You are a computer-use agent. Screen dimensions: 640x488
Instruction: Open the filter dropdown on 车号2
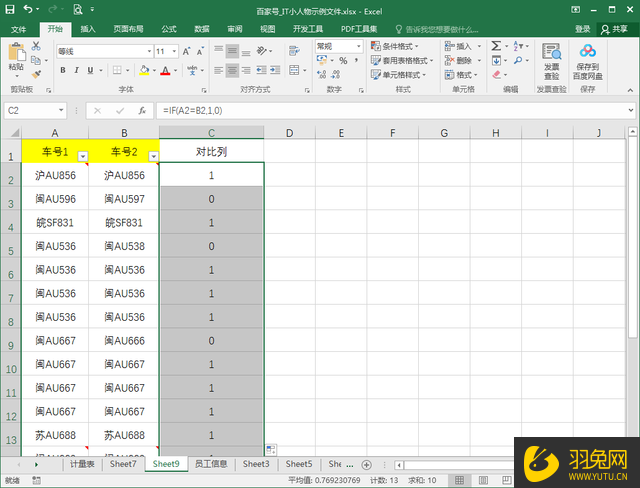tap(153, 156)
